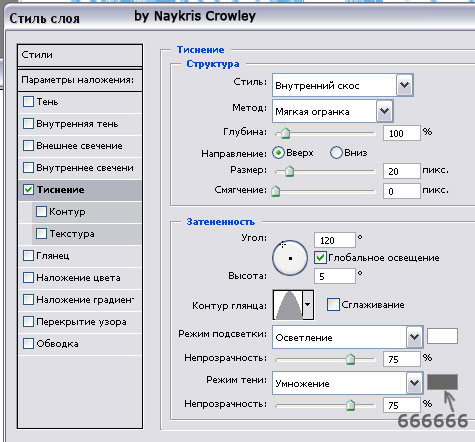Enable the Тень checkbox
Screen dimensions: 475x442
[x=28, y=101]
